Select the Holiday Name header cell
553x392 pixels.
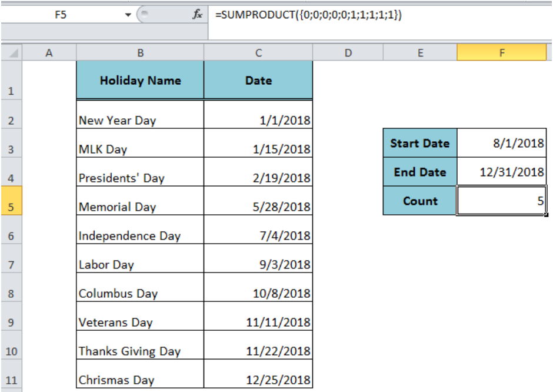[140, 80]
